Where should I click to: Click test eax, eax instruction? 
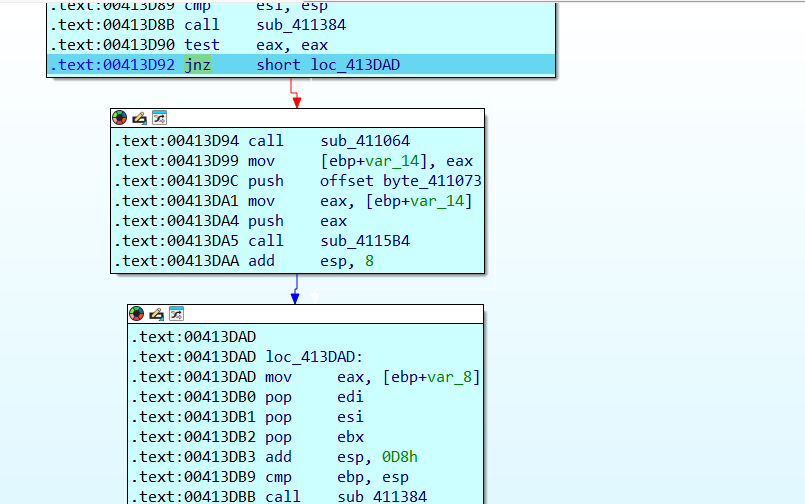click(x=256, y=45)
